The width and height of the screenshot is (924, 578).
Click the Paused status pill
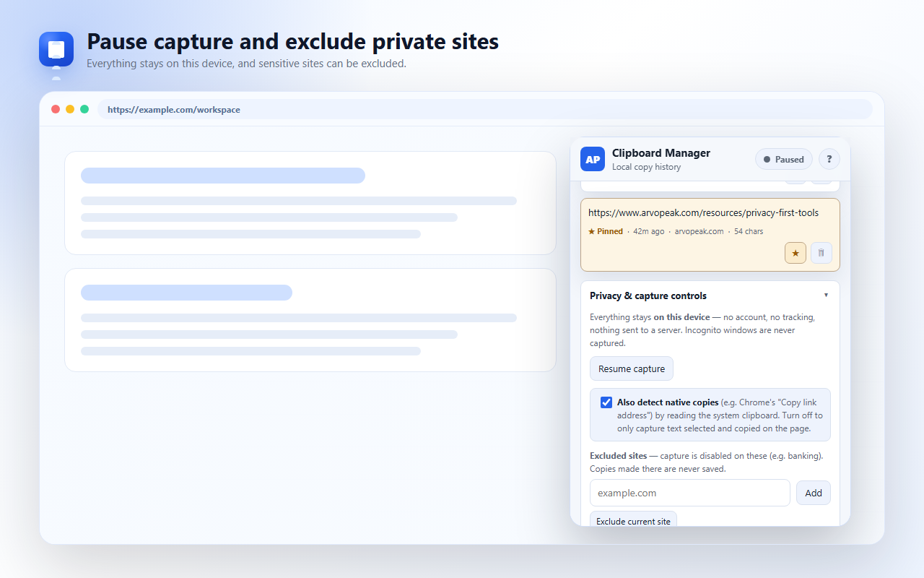point(784,159)
